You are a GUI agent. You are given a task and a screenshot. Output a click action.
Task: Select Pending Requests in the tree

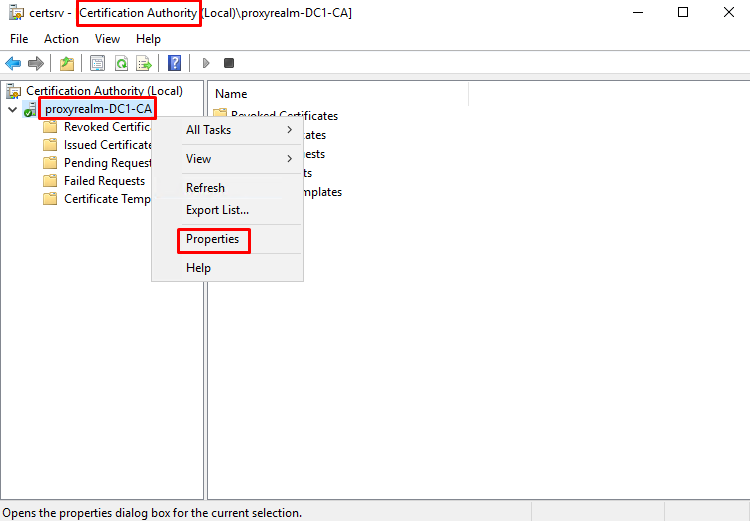pos(108,163)
